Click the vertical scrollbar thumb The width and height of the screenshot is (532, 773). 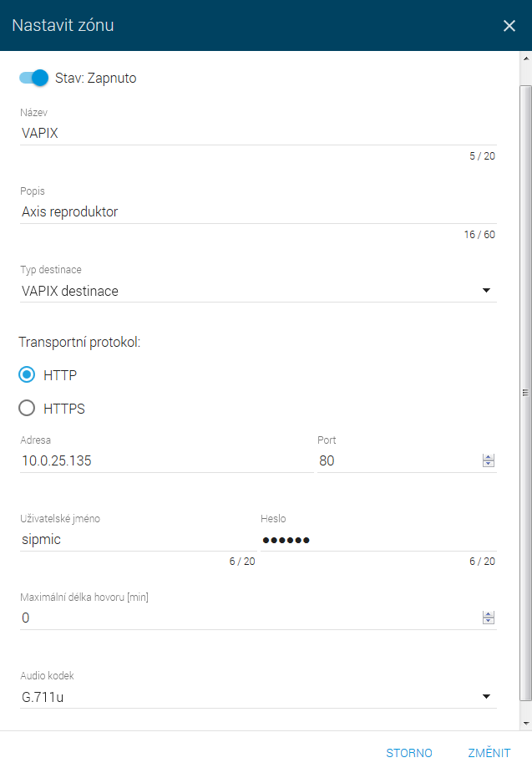[x=525, y=391]
